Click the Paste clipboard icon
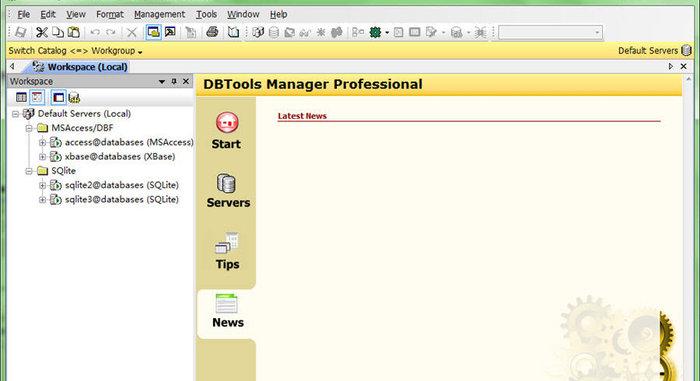Viewport: 700px width, 381px height. coord(74,32)
